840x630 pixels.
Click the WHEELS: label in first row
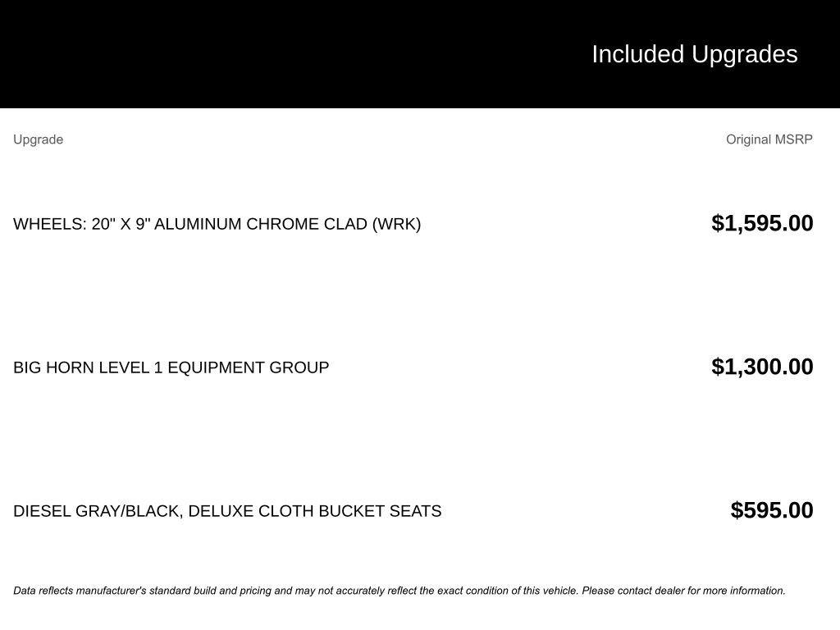(x=49, y=224)
